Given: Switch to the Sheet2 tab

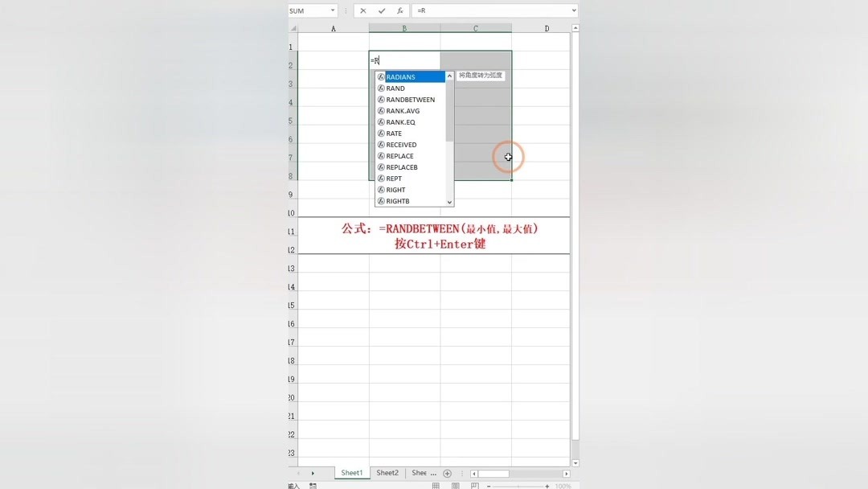Looking at the screenshot, I should click(x=387, y=473).
